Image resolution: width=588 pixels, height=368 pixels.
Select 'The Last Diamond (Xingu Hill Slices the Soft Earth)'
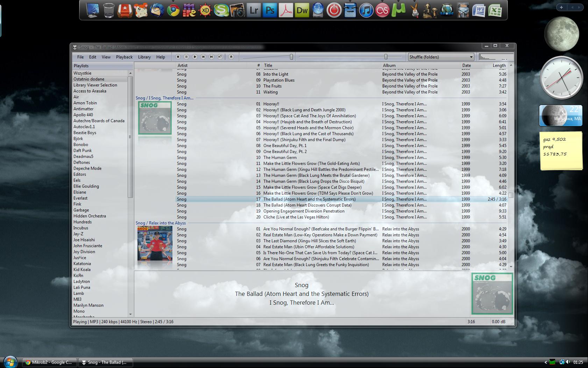point(341,241)
